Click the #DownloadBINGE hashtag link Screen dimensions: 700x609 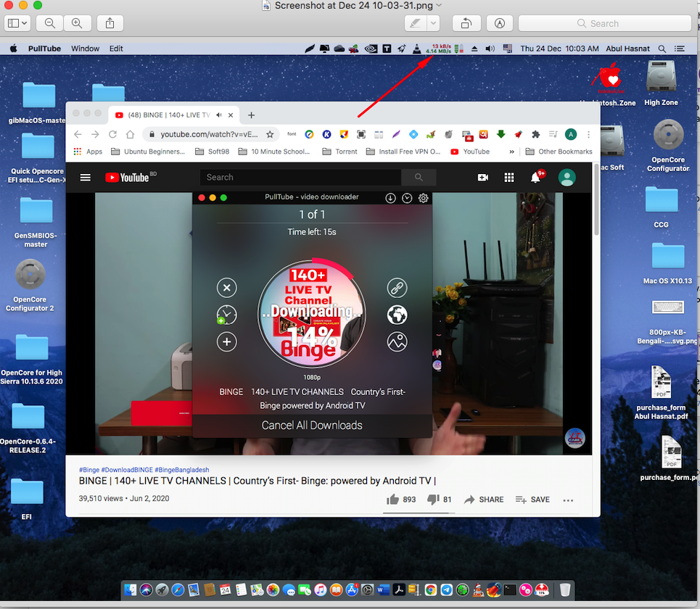click(x=127, y=470)
